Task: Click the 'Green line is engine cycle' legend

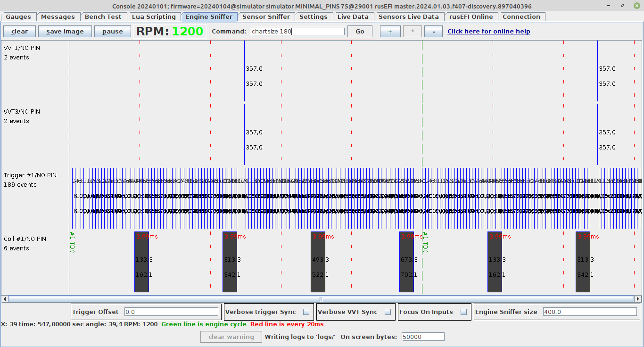Action: point(204,324)
